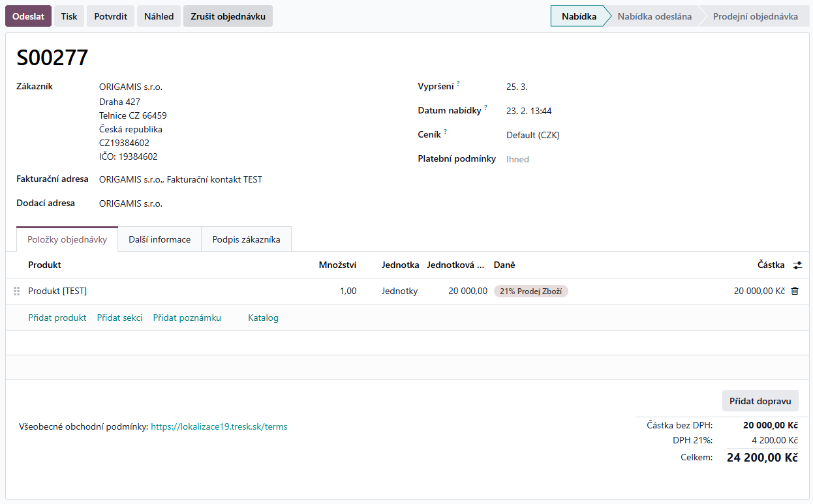Image resolution: width=813 pixels, height=504 pixels.
Task: Open Platební podmínky field showing Ihned
Action: tap(517, 159)
